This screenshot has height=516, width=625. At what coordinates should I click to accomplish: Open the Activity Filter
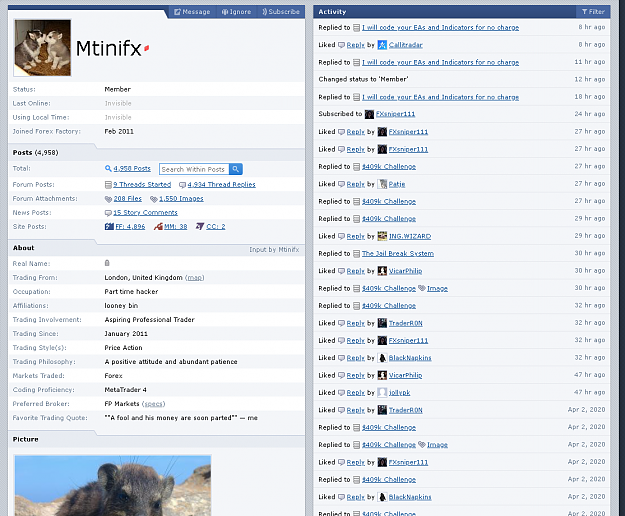[x=593, y=12]
